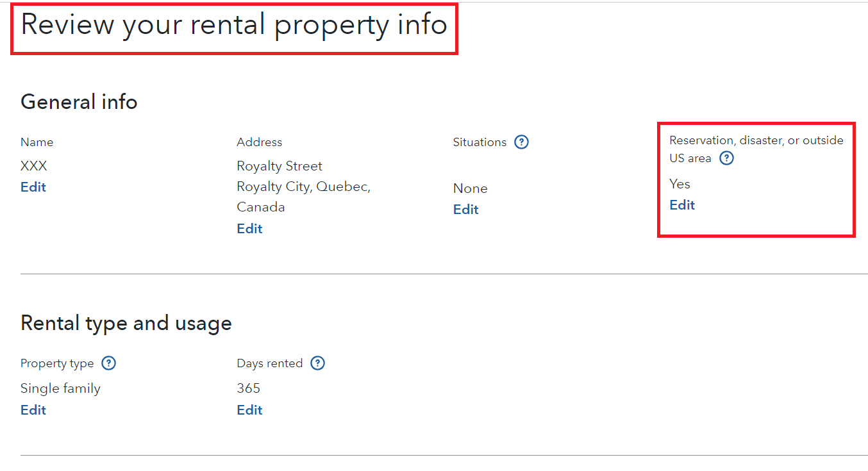
Task: Edit the Single family property type
Action: click(33, 410)
